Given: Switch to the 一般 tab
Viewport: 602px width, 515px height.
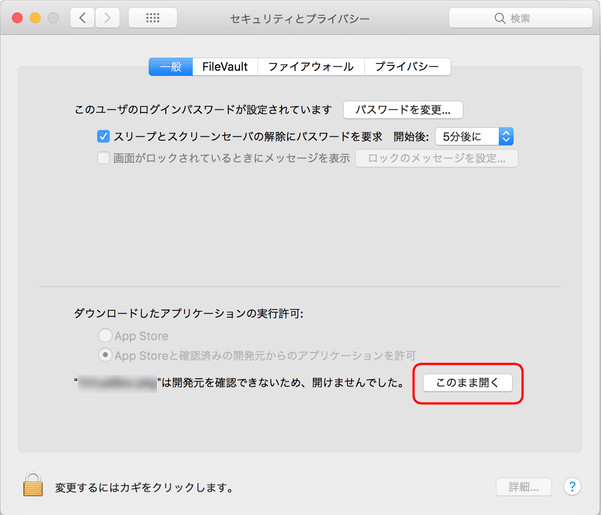Looking at the screenshot, I should (x=171, y=67).
